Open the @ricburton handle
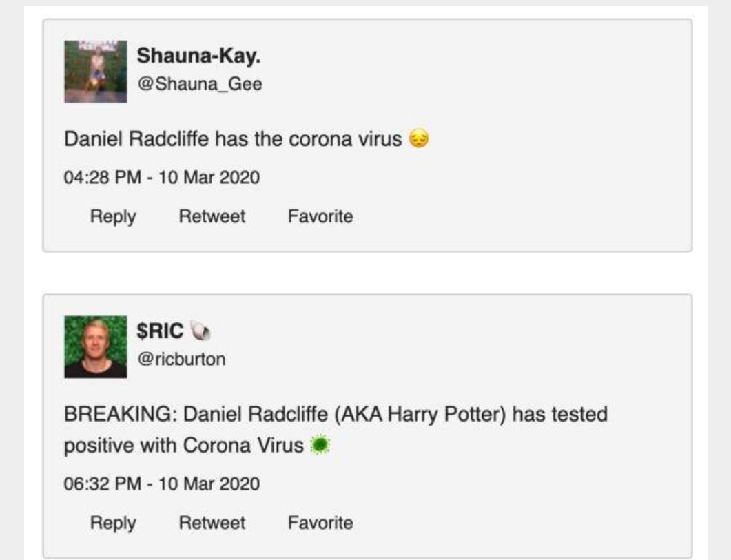The width and height of the screenshot is (731, 560). 181,359
